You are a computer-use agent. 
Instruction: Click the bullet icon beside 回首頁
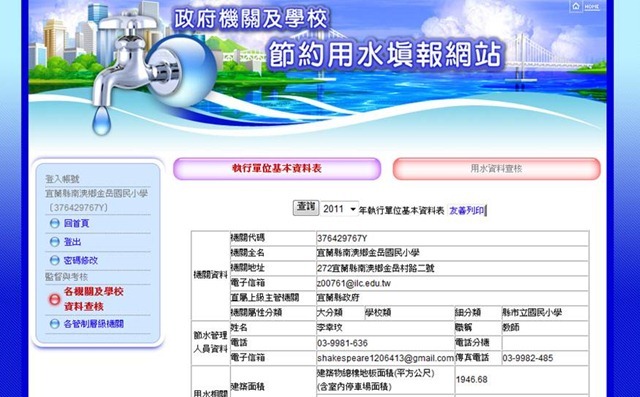(54, 224)
